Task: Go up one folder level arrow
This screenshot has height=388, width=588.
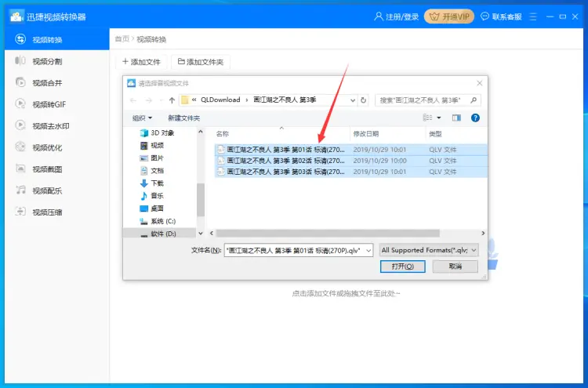Action: click(x=172, y=100)
